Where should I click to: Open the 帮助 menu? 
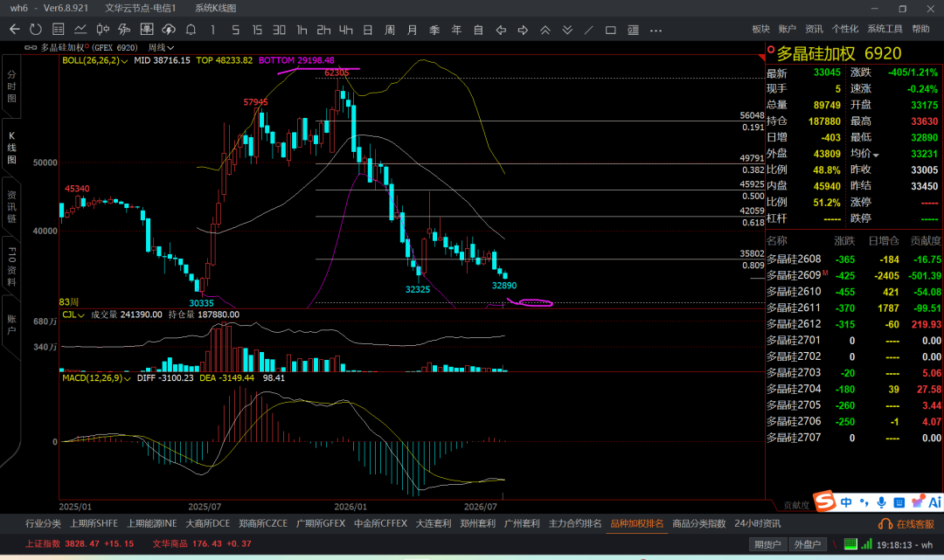(x=920, y=29)
